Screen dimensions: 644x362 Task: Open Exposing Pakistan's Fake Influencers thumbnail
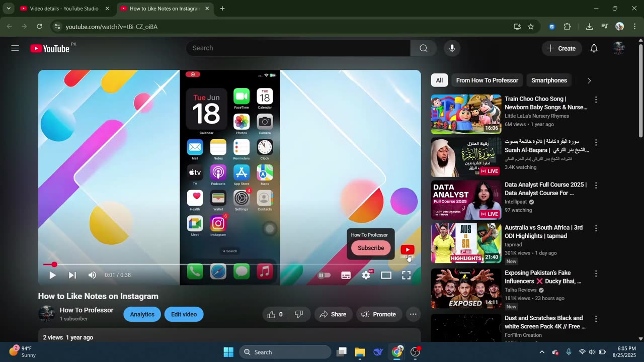tap(466, 289)
